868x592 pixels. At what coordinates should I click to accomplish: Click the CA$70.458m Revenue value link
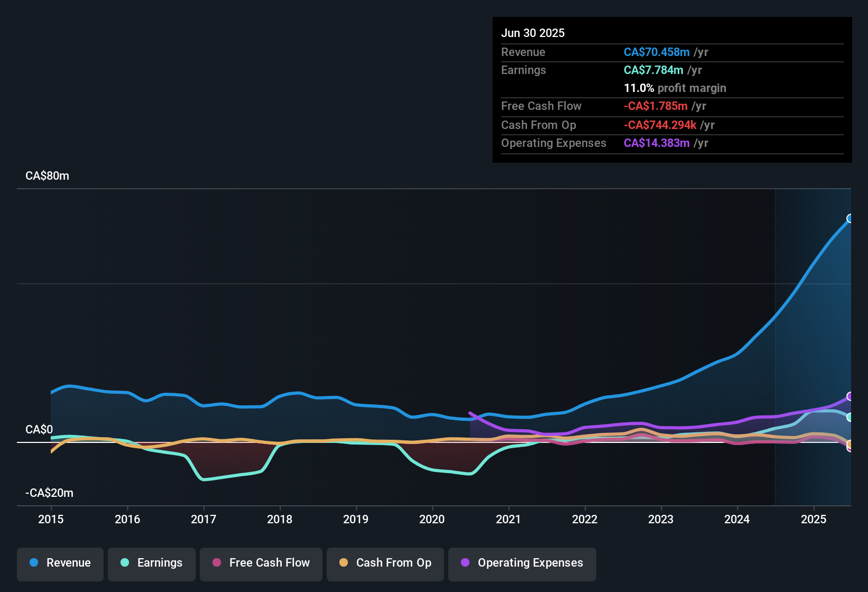pos(657,52)
